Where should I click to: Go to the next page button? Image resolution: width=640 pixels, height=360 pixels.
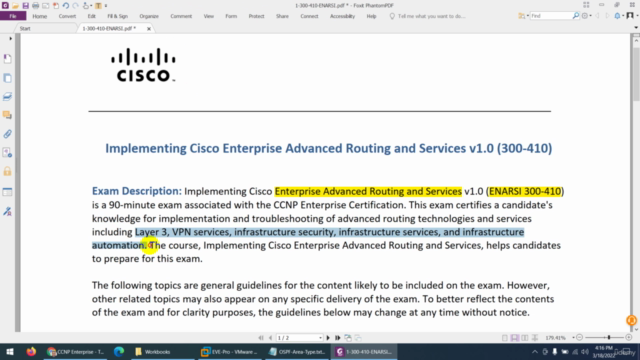click(328, 338)
